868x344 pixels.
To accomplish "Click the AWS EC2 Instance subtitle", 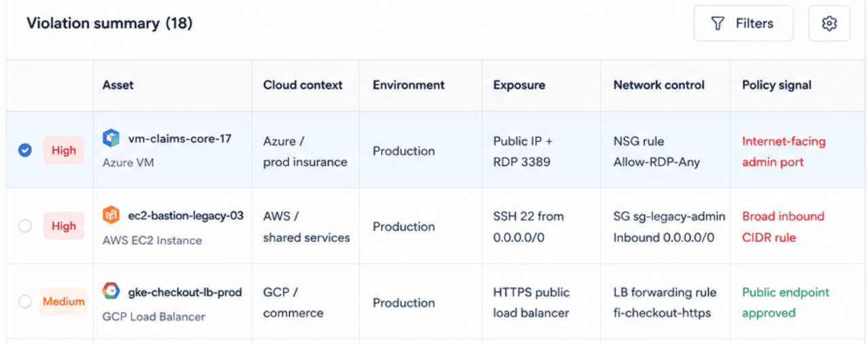I will coord(152,240).
